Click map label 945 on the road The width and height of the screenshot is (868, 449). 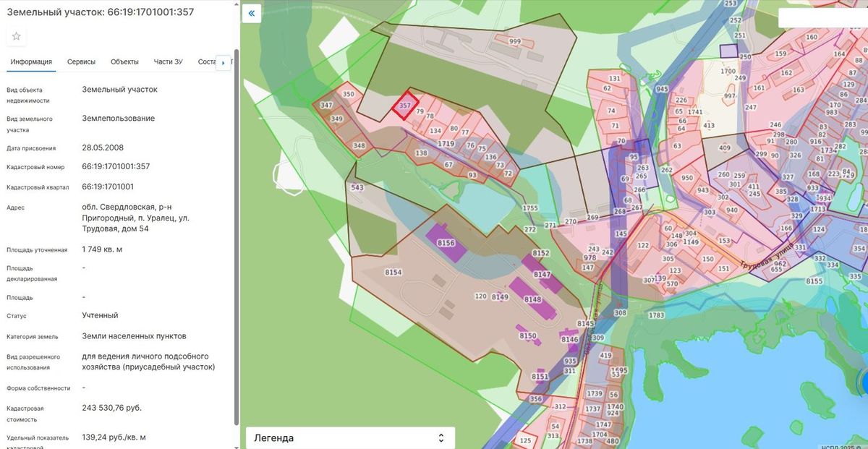point(662,89)
